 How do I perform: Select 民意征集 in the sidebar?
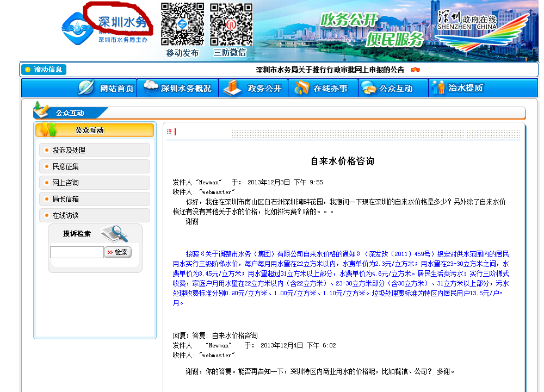click(66, 166)
